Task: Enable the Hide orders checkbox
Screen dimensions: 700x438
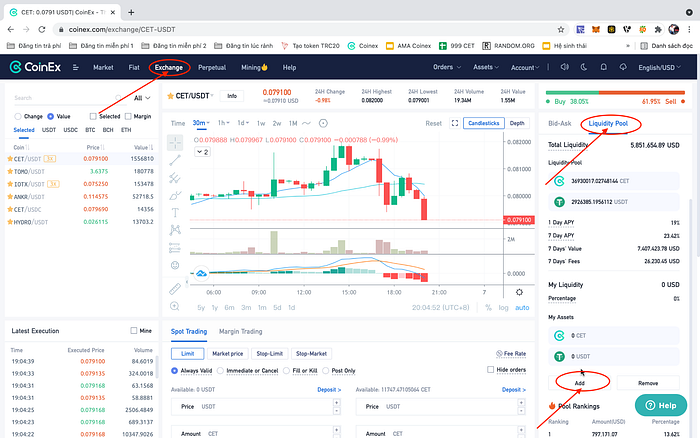Action: tap(491, 370)
